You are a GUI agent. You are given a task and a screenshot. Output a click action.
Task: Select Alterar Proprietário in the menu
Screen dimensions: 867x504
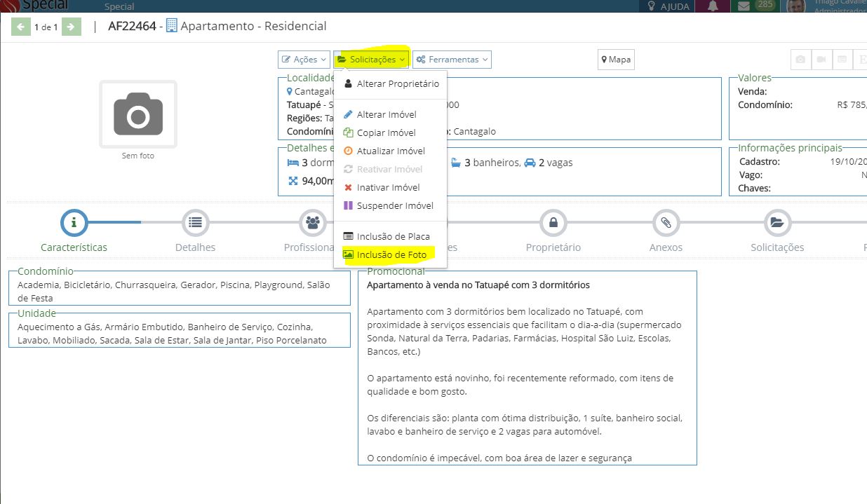tap(391, 83)
